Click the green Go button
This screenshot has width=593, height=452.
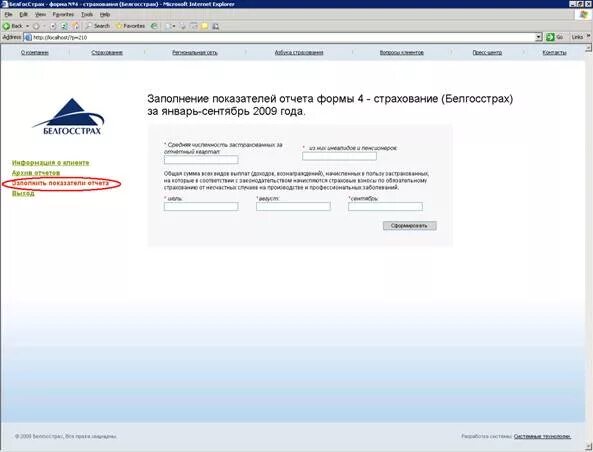[x=555, y=37]
